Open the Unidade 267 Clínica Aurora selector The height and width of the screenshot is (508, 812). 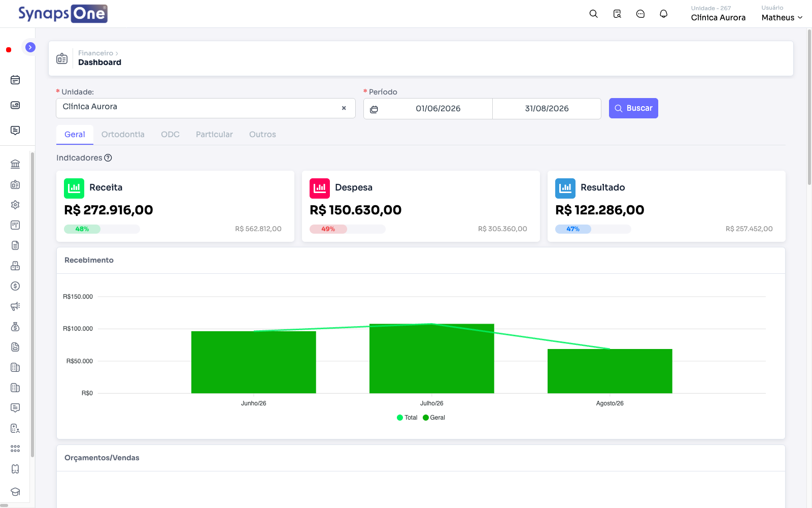click(718, 14)
